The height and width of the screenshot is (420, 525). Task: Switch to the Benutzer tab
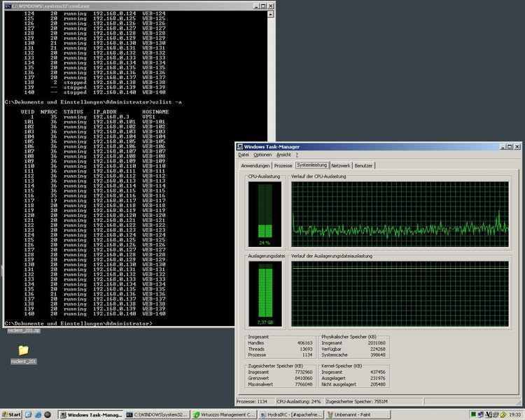364,166
